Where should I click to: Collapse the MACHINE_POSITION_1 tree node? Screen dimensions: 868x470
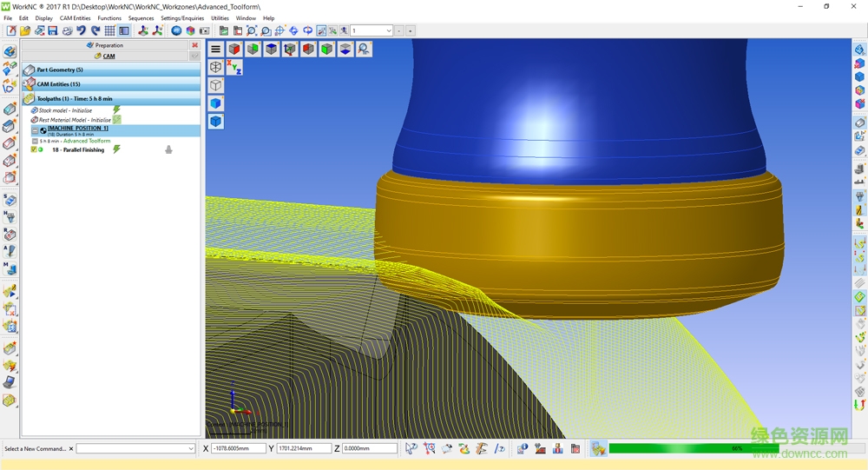click(35, 129)
